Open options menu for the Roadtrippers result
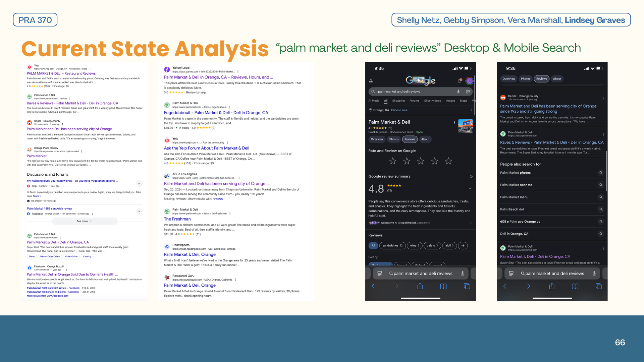644x362 pixels. pyautogui.click(x=239, y=249)
